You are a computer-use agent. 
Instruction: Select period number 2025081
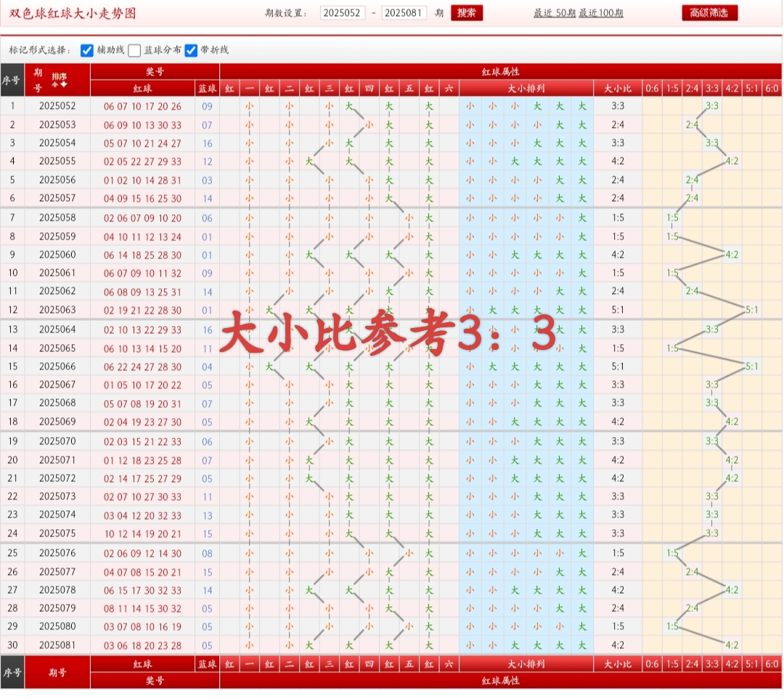(57, 645)
